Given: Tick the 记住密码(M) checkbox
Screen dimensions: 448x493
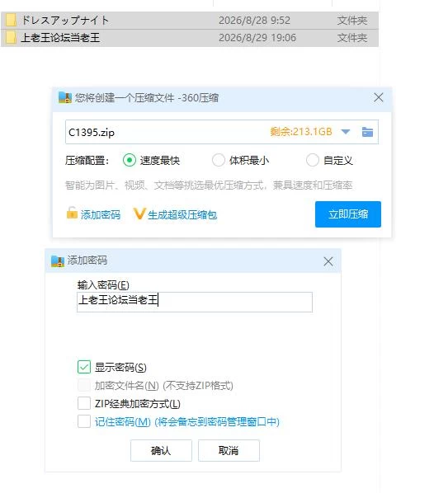Looking at the screenshot, I should tap(84, 421).
